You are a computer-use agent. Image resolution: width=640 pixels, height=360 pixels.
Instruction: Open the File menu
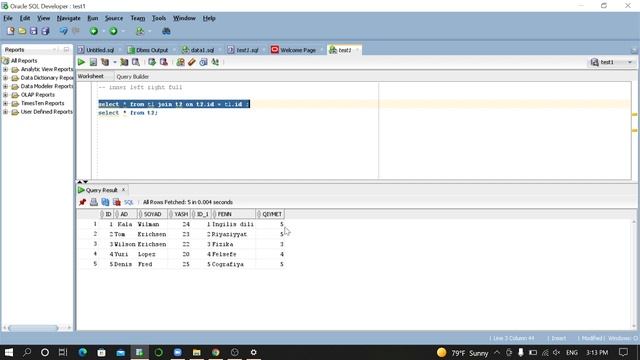point(8,18)
